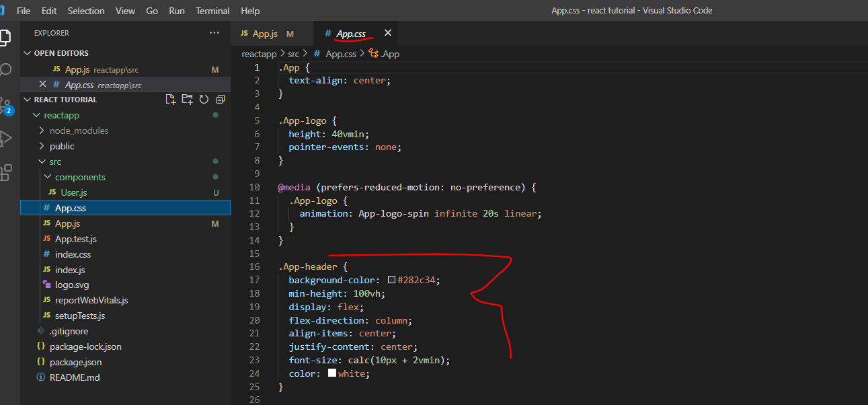The height and width of the screenshot is (405, 868).
Task: Click the src breadcrumb in editor path
Action: click(294, 54)
